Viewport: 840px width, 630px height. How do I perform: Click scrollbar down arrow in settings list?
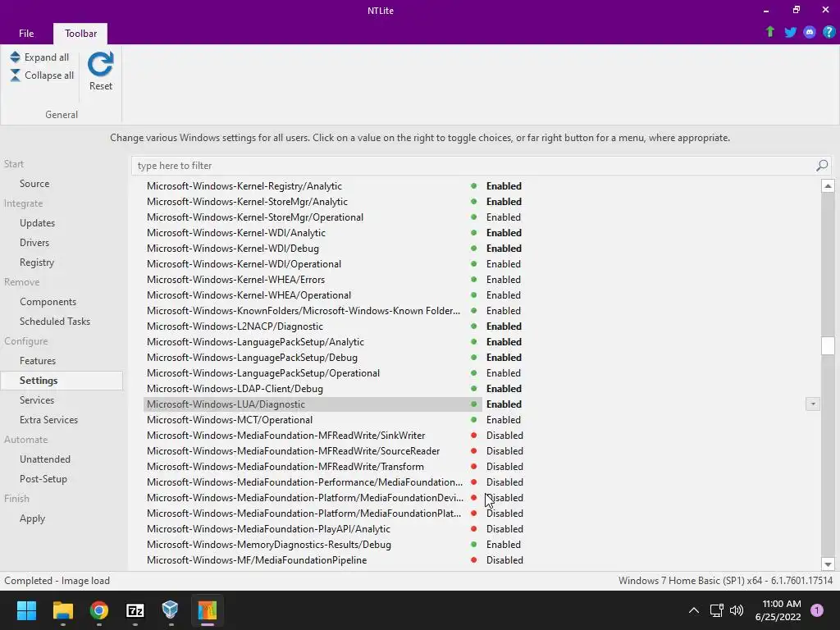pyautogui.click(x=828, y=564)
